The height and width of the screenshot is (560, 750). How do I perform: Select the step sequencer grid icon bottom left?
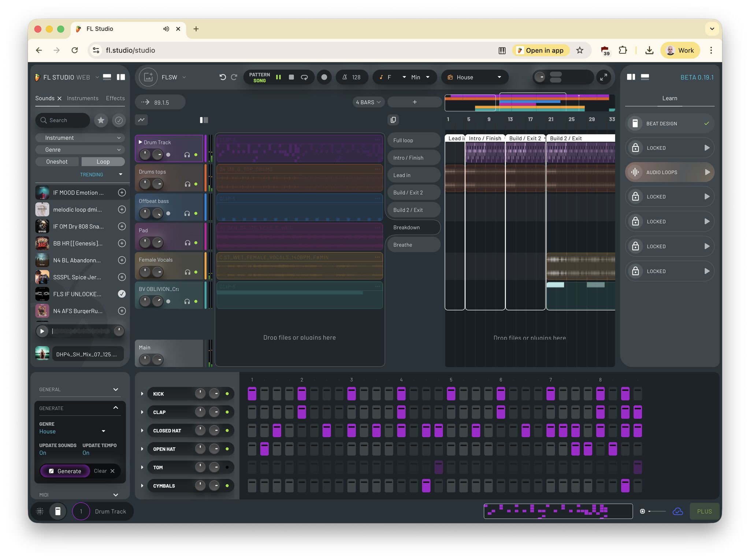pos(40,511)
